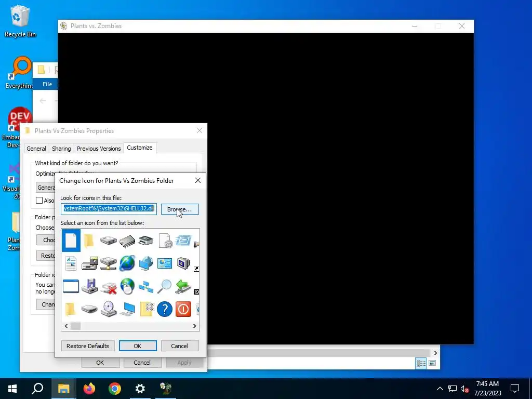Select the computer with keyboard icon
Viewport: 532px width, 399px height.
pyautogui.click(x=128, y=309)
